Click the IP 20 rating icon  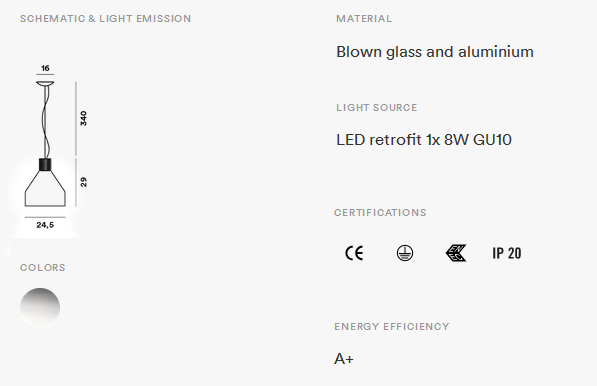pyautogui.click(x=507, y=253)
